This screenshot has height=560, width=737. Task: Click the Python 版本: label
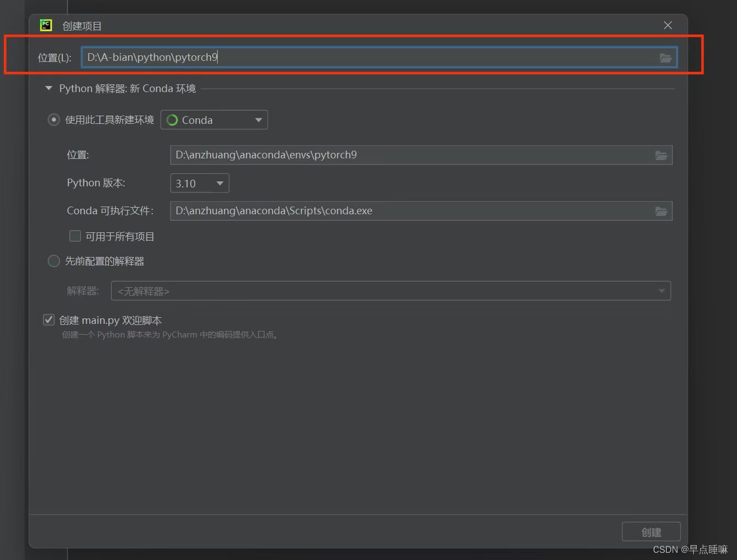(x=96, y=182)
